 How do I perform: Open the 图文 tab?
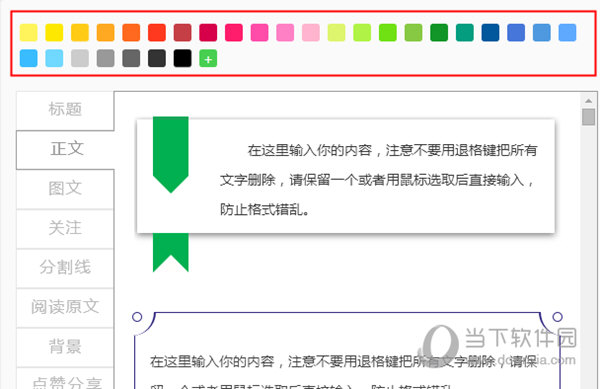65,189
